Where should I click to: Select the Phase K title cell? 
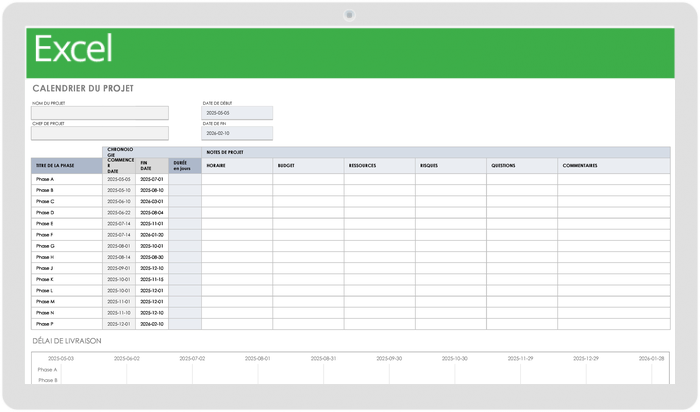(67, 279)
